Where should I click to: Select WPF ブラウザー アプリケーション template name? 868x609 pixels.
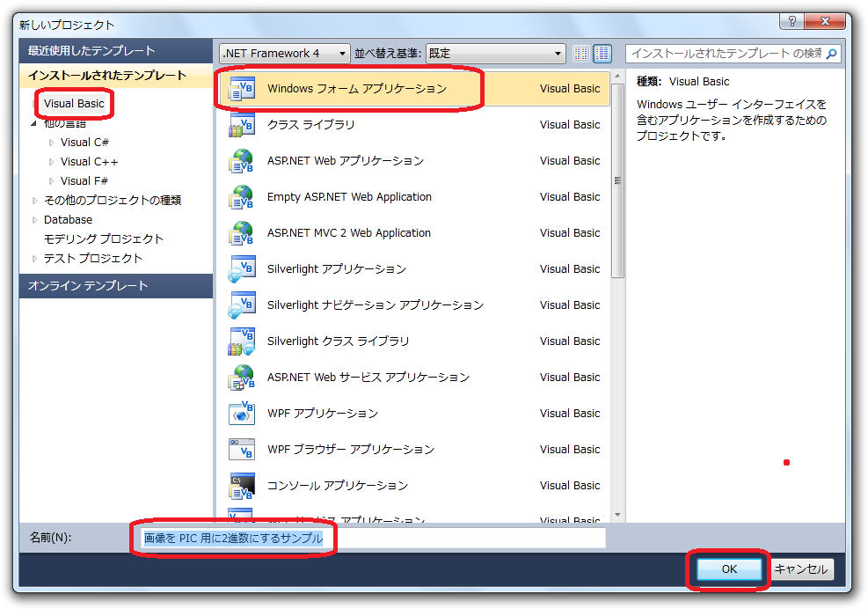point(351,450)
